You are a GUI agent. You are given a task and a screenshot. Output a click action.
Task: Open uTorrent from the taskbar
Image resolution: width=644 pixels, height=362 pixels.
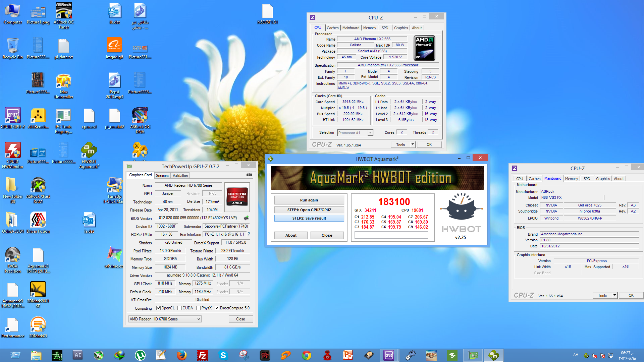pyautogui.click(x=140, y=355)
